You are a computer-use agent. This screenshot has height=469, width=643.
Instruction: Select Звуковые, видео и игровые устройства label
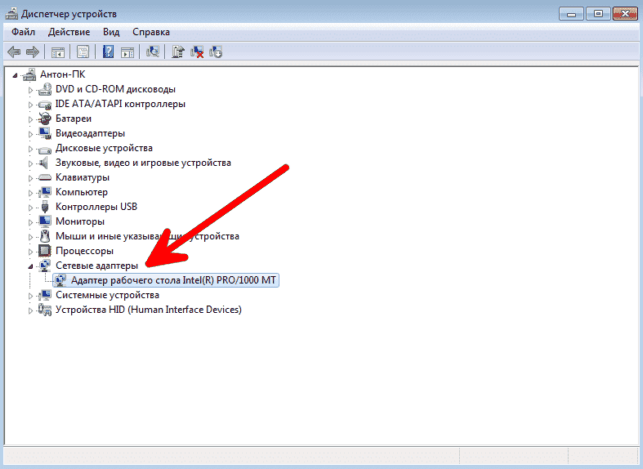click(x=143, y=163)
